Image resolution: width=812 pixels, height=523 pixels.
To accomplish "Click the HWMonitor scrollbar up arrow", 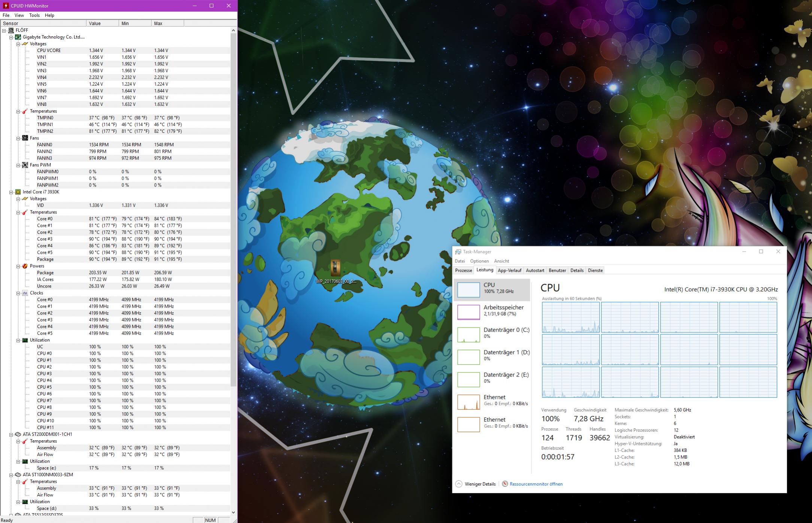I will (x=234, y=30).
